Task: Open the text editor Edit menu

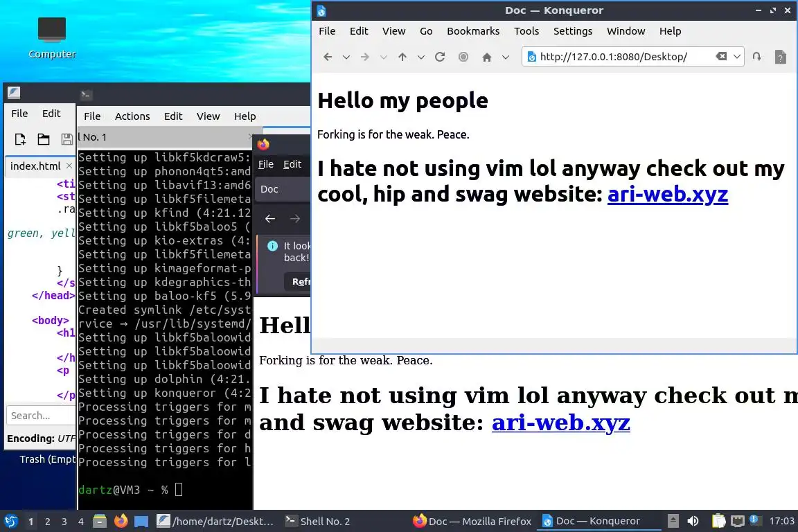Action: [51, 114]
